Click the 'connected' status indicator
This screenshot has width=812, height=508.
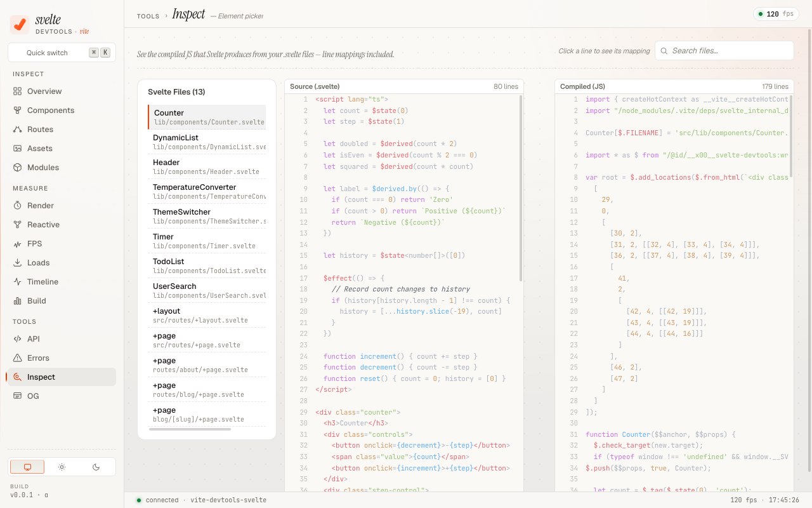pos(157,500)
